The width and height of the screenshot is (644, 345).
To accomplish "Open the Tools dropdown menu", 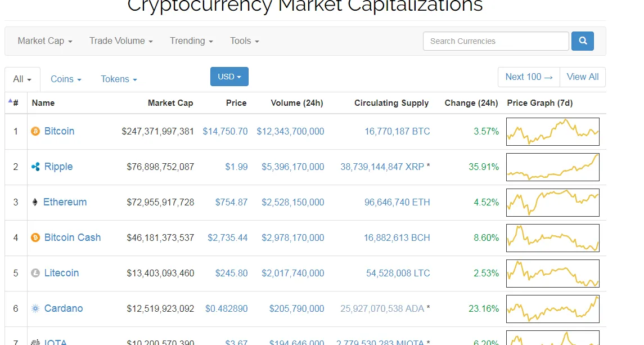I will click(244, 41).
